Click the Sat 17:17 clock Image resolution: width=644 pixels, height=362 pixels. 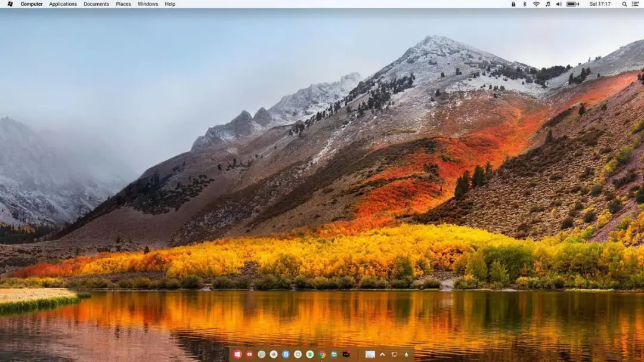[x=600, y=4]
